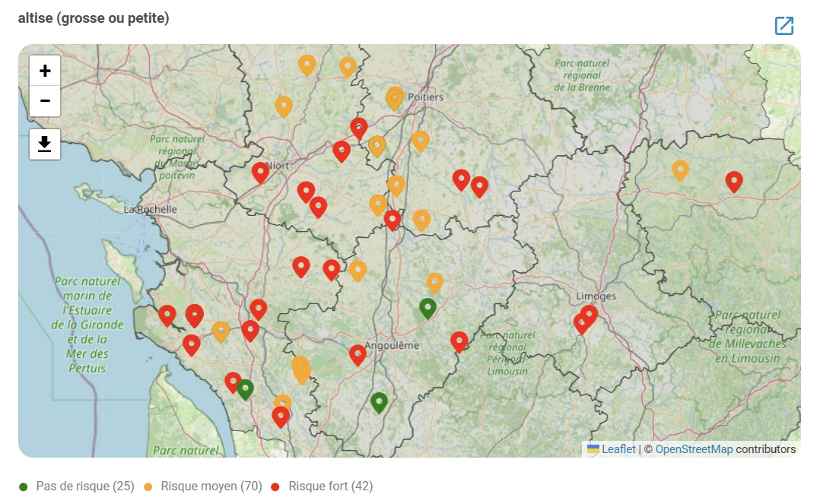
Task: Click the La Rochelle city label
Action: point(150,209)
